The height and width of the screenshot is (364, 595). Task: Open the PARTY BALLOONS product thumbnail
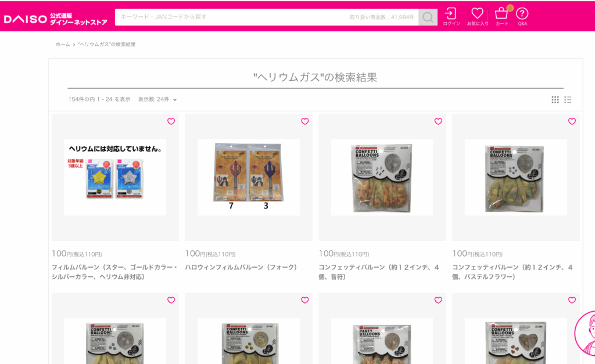point(382,341)
